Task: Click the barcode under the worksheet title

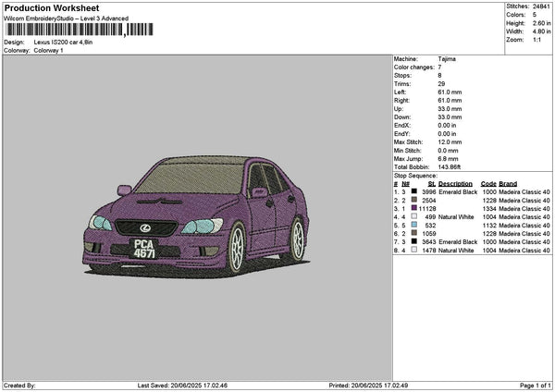Action: (80, 30)
